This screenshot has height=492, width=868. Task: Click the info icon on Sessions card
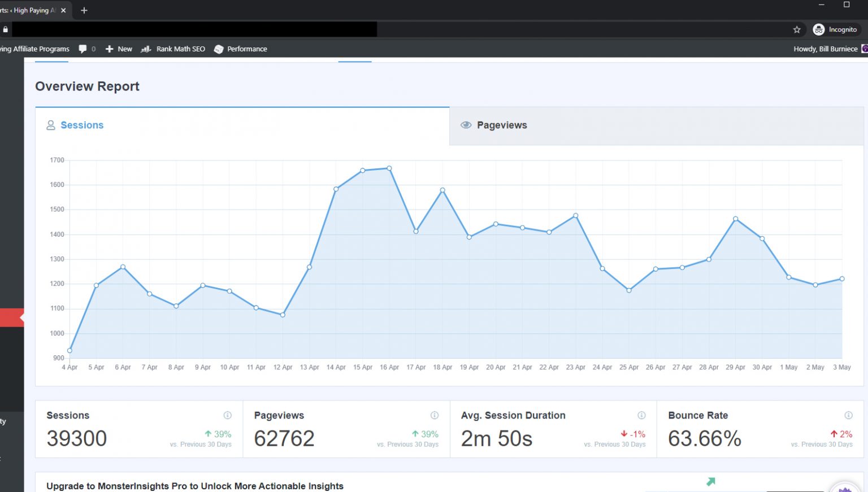click(227, 415)
